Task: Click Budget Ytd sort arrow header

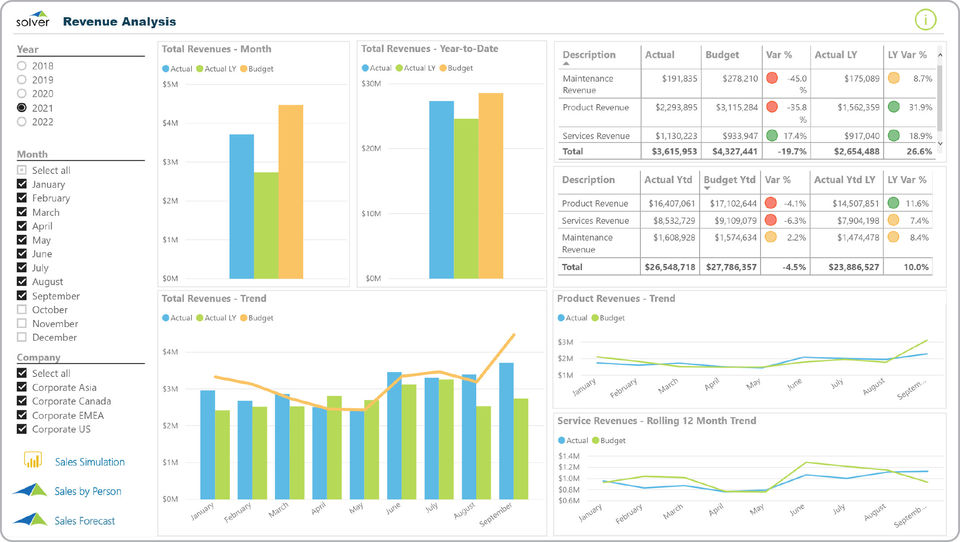Action: (x=707, y=188)
